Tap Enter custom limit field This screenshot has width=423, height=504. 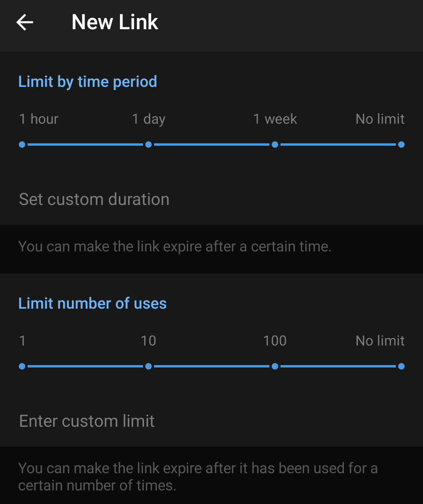pos(87,421)
